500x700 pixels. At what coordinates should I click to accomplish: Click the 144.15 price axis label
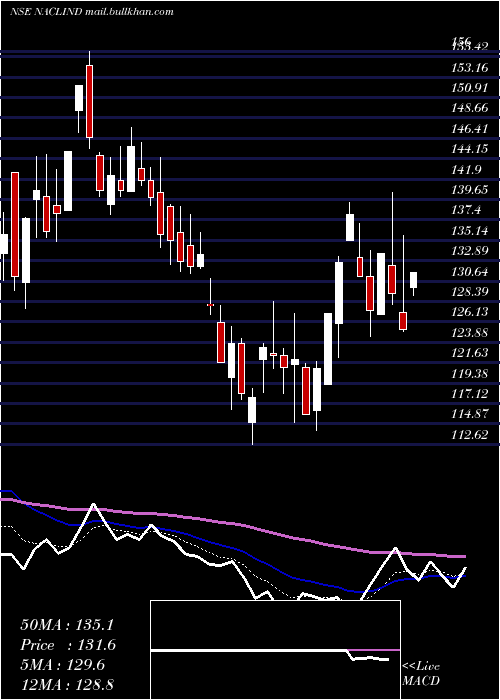[x=469, y=149]
